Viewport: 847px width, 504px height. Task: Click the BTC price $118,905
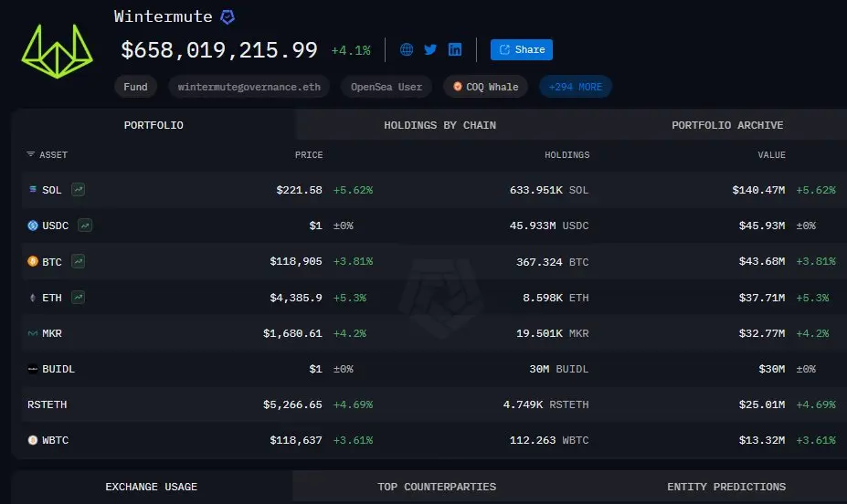click(x=296, y=261)
